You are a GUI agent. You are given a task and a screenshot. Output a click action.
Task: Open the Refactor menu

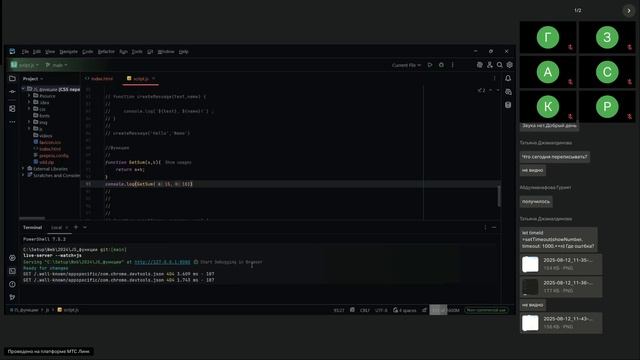[x=106, y=51]
